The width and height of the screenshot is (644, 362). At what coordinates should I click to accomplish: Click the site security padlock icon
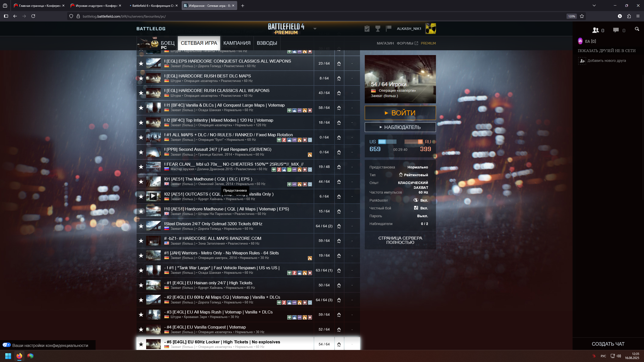[x=78, y=16]
